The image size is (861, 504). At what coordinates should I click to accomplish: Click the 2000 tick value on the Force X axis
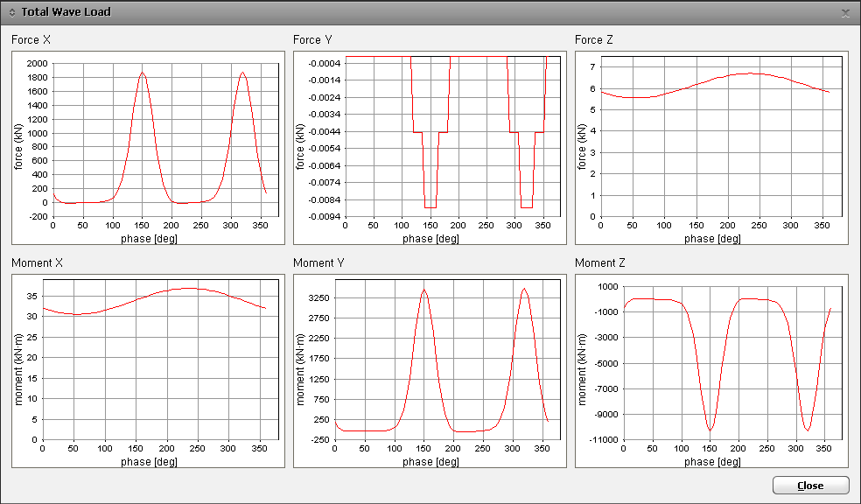click(37, 63)
